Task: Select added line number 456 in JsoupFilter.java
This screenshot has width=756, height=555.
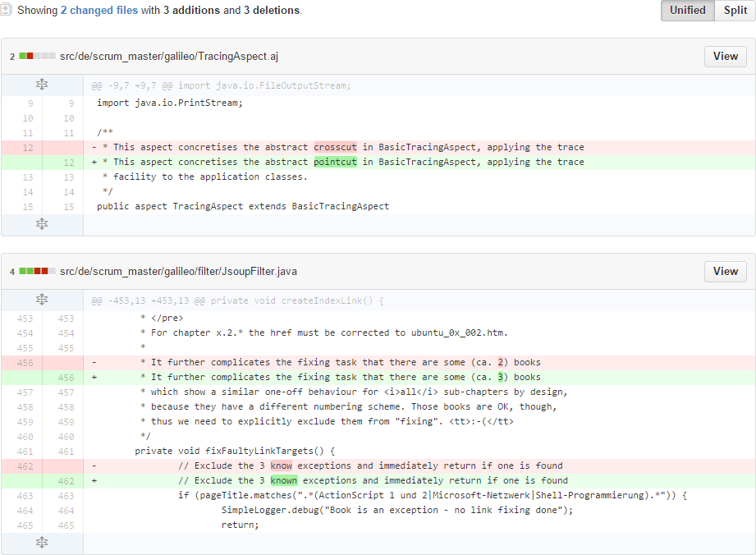Action: pyautogui.click(x=66, y=378)
